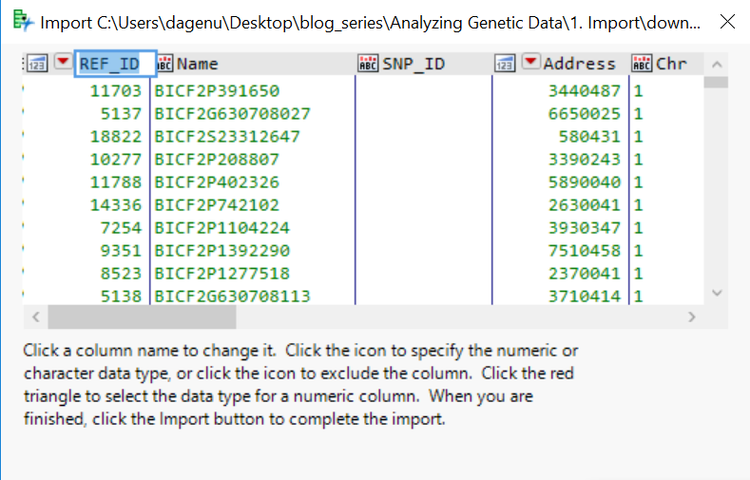Click the character type icon for Name
750x480 pixels.
click(165, 64)
